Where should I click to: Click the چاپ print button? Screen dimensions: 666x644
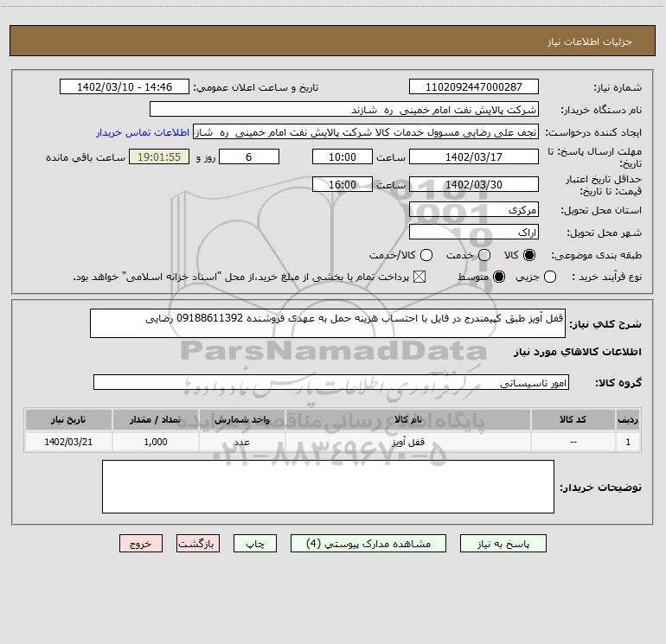point(255,544)
